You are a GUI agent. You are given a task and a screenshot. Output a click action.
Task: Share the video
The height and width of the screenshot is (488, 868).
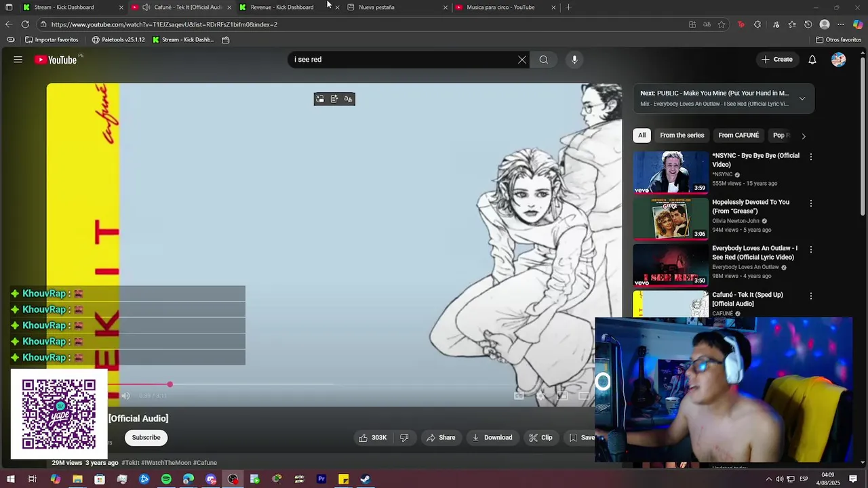click(x=441, y=438)
